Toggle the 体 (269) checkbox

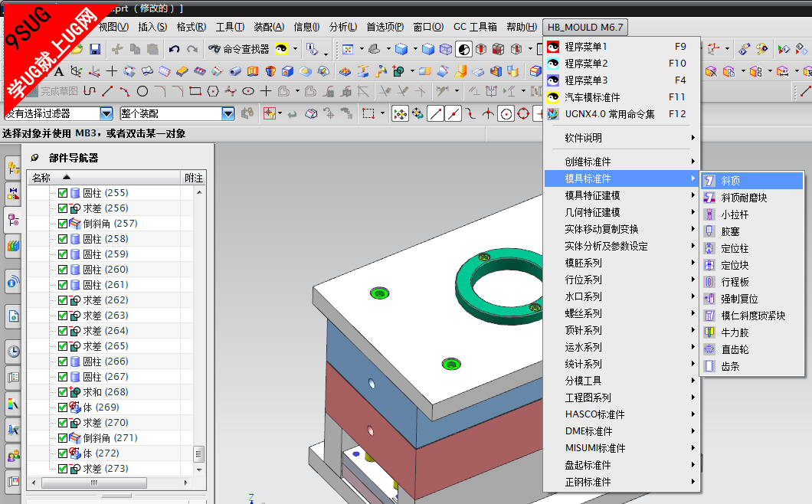pyautogui.click(x=63, y=407)
